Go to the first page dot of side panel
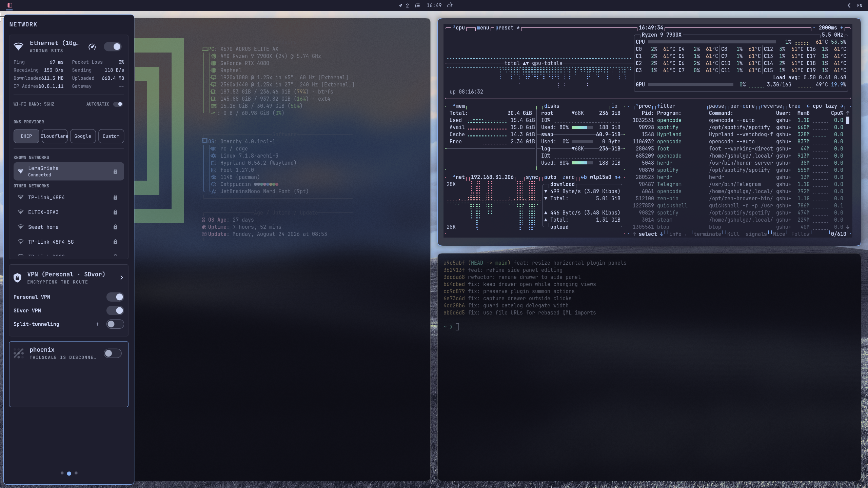This screenshot has width=868, height=488. [62, 473]
